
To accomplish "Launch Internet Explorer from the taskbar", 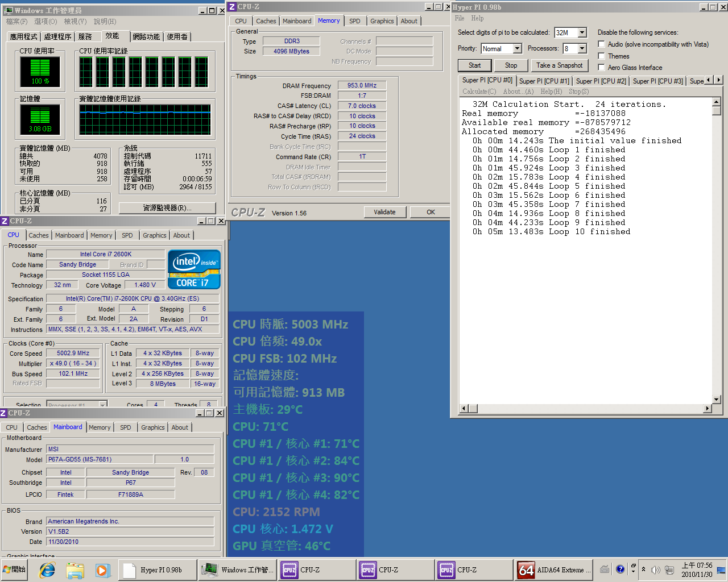I will (47, 570).
